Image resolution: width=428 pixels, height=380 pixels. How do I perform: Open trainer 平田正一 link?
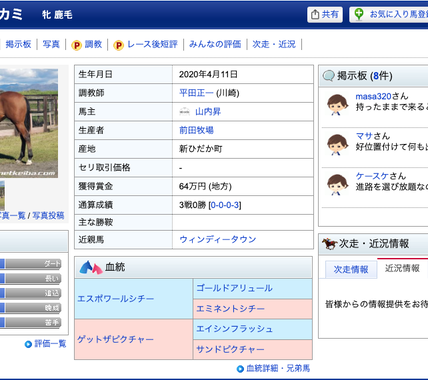click(x=196, y=93)
